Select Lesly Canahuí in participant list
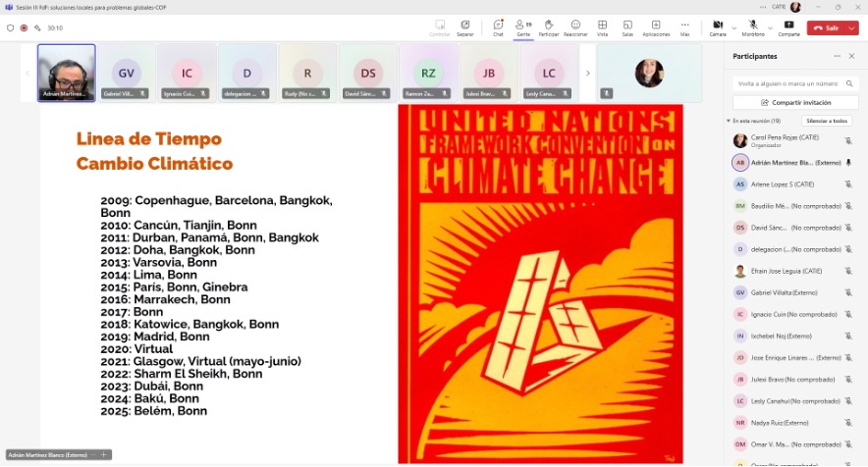This screenshot has width=868, height=467. point(791,401)
